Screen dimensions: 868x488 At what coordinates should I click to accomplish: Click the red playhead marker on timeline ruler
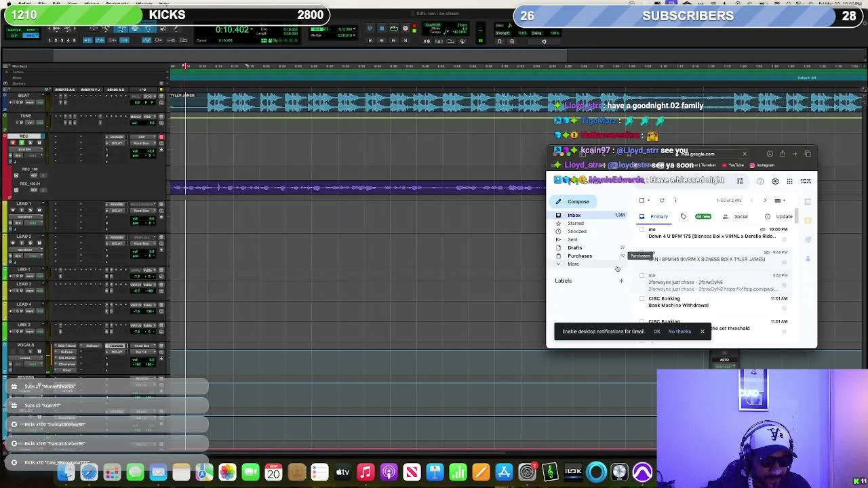coord(185,66)
